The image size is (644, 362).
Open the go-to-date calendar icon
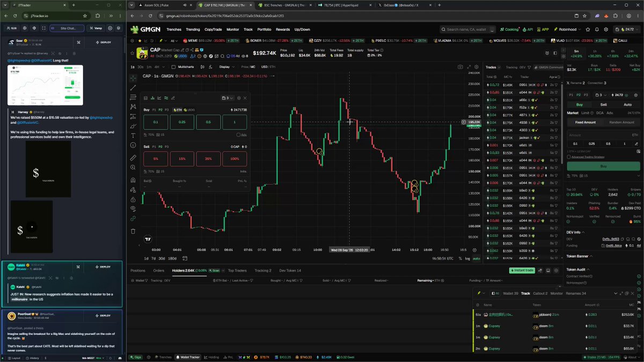point(184,258)
